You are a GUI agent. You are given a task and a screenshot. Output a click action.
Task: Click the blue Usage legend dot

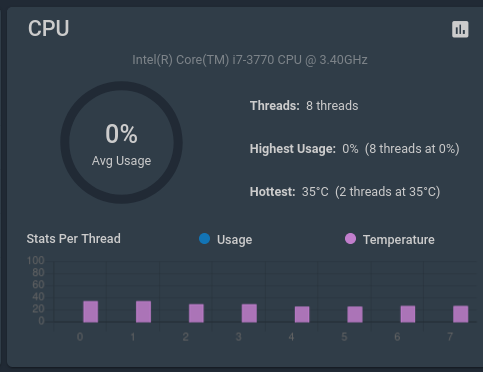pos(204,239)
